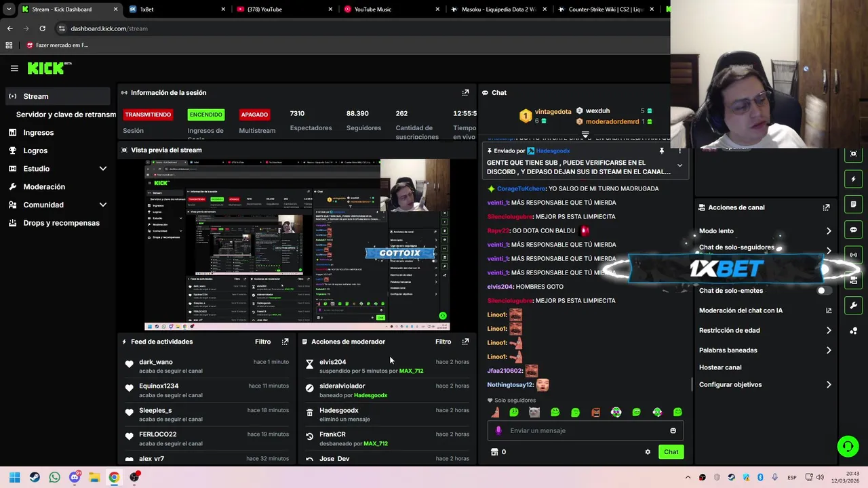Open WhatsApp from the taskbar
Viewport: 868px width, 488px height.
(x=54, y=477)
